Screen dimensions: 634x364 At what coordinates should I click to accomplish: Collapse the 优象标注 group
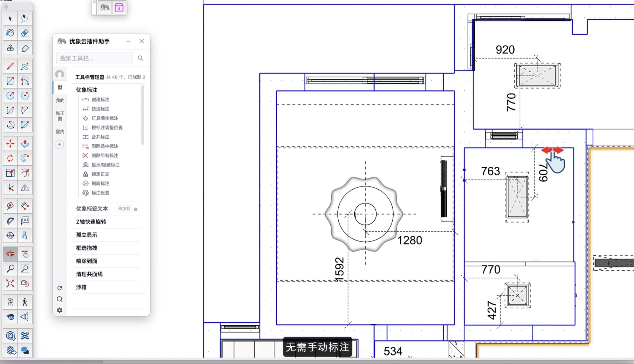(x=86, y=90)
